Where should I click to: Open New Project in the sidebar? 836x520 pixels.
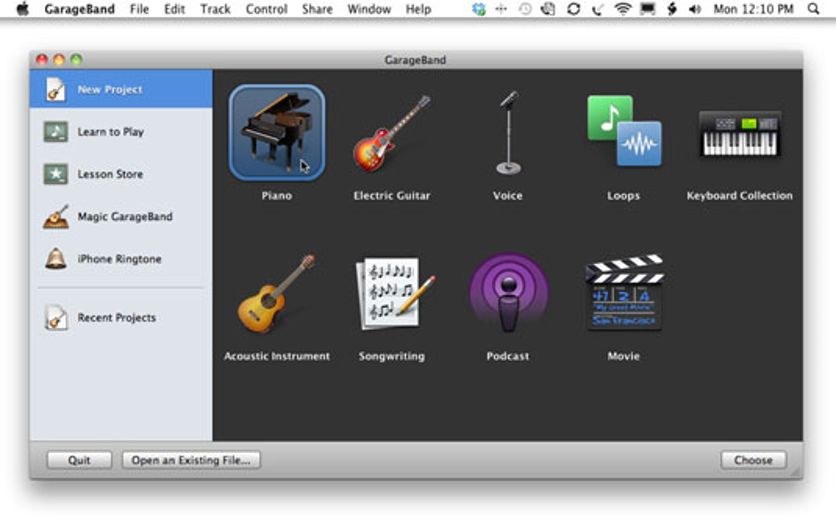[121, 89]
